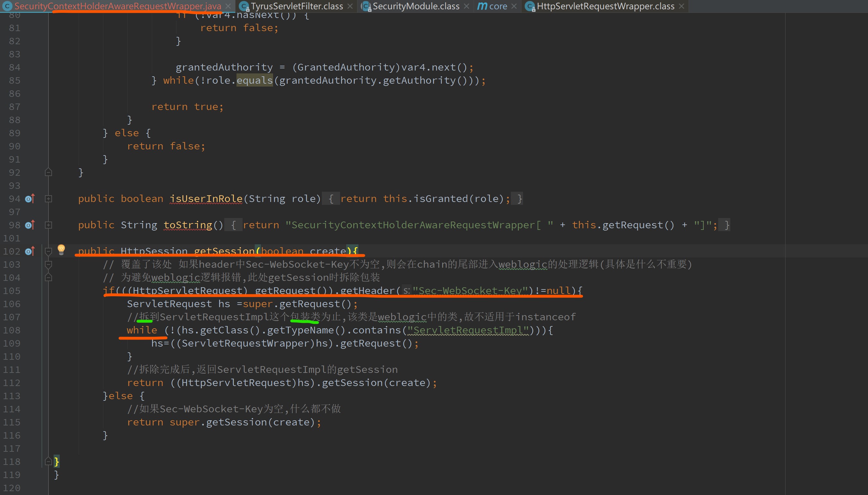Click the override gutter icon on line 102
Viewport: 868px width, 495px height.
pos(30,251)
